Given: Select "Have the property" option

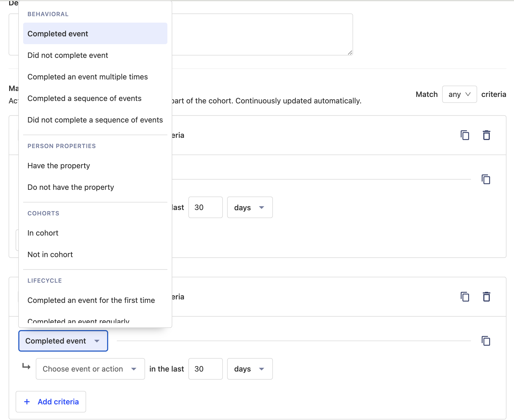Looking at the screenshot, I should coord(58,166).
